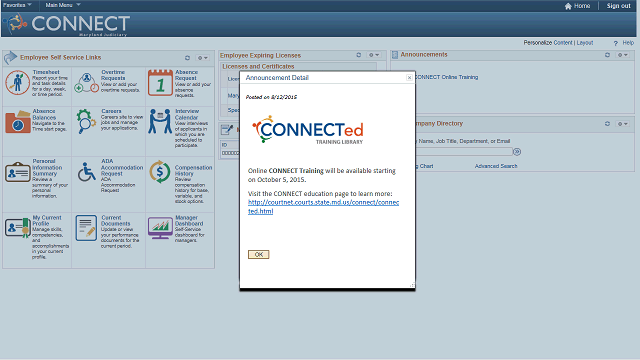Click the Manager Dashboard link text

(189, 220)
